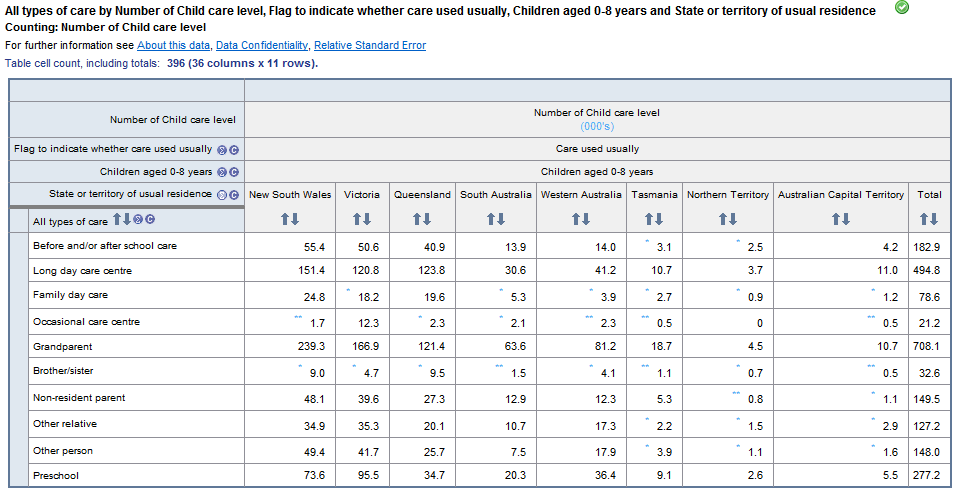This screenshot has width=962, height=493.
Task: Sort by Queensland using its up arrow
Action: (x=417, y=219)
